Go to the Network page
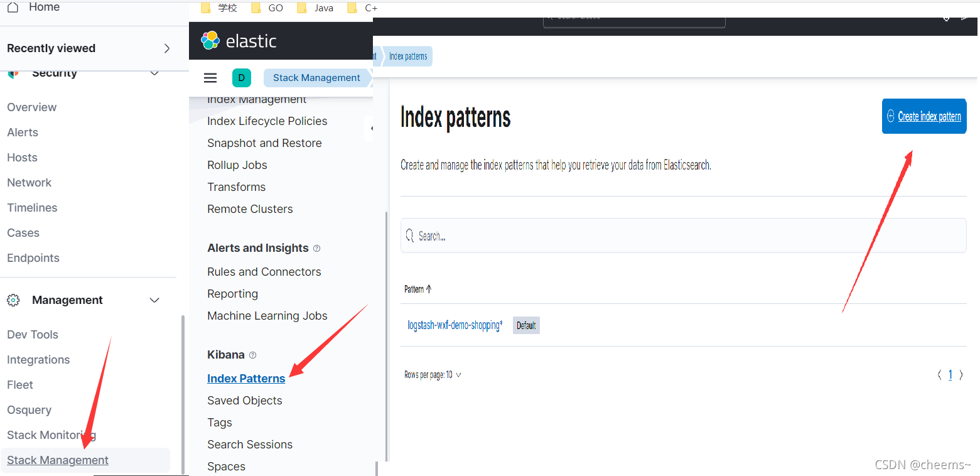This screenshot has width=980, height=476. pos(30,183)
